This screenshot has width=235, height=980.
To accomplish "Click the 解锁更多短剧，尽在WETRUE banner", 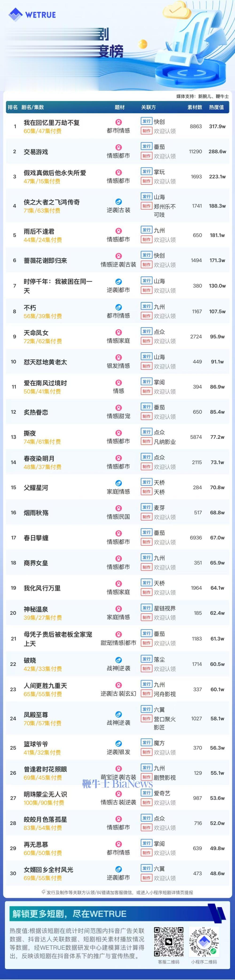I will point(117,914).
